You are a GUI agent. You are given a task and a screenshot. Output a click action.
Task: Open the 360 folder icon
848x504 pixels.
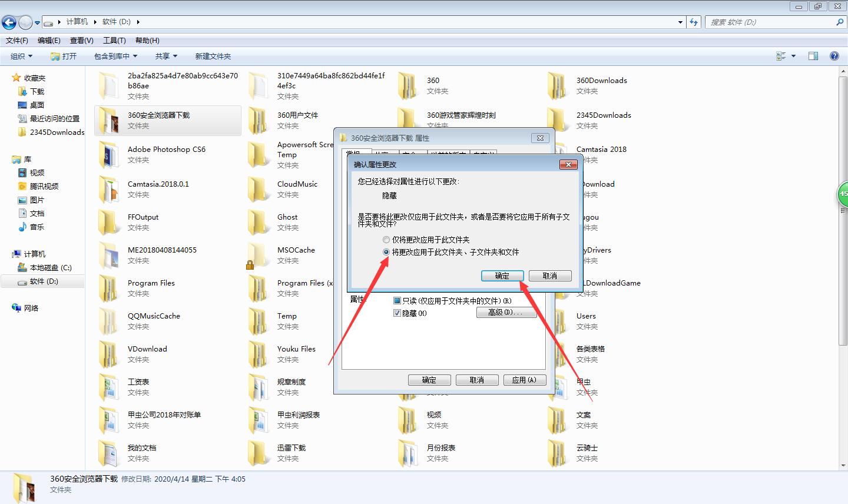408,85
